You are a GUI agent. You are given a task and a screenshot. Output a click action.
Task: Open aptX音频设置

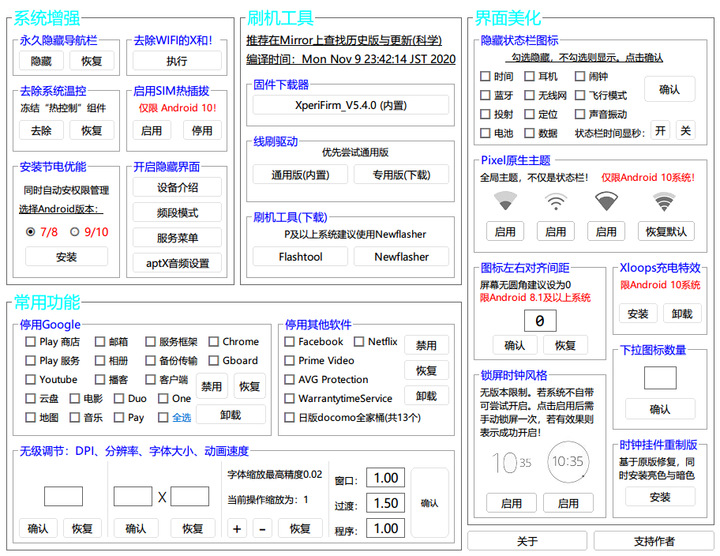tap(177, 263)
